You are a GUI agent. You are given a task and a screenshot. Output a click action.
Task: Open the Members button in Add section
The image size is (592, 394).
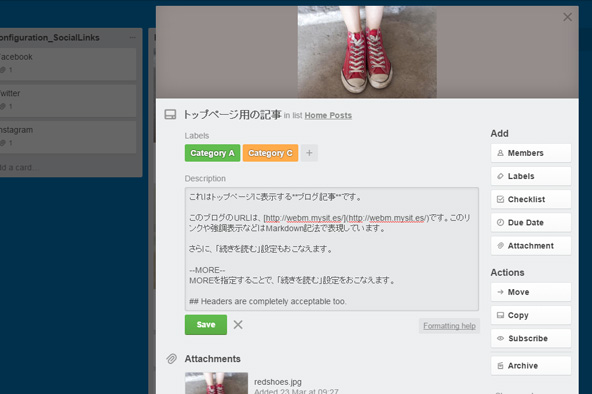[x=531, y=153]
